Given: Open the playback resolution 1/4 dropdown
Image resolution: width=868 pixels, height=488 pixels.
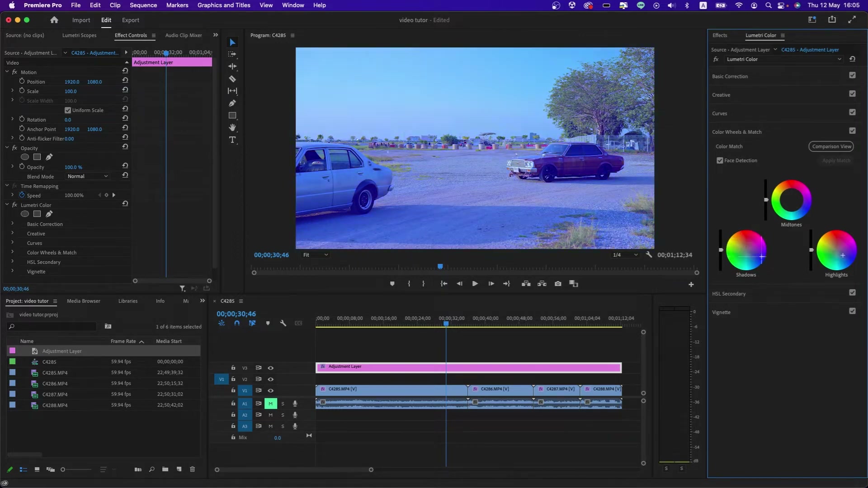Looking at the screenshot, I should pos(625,255).
